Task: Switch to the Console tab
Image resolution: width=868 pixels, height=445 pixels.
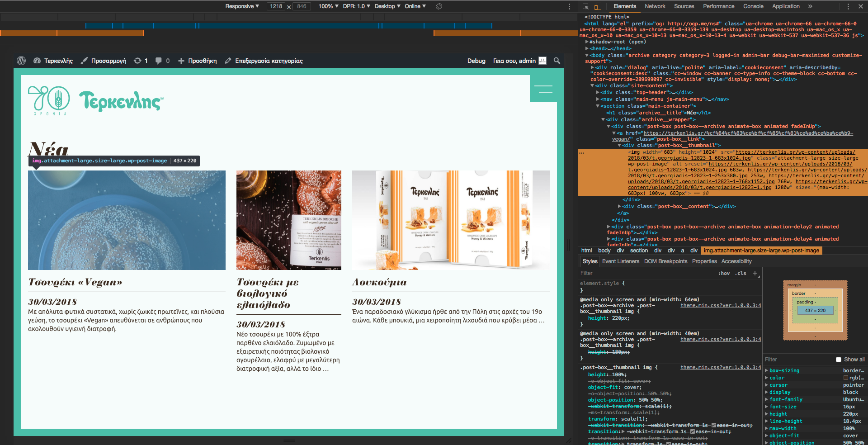Action: click(753, 6)
